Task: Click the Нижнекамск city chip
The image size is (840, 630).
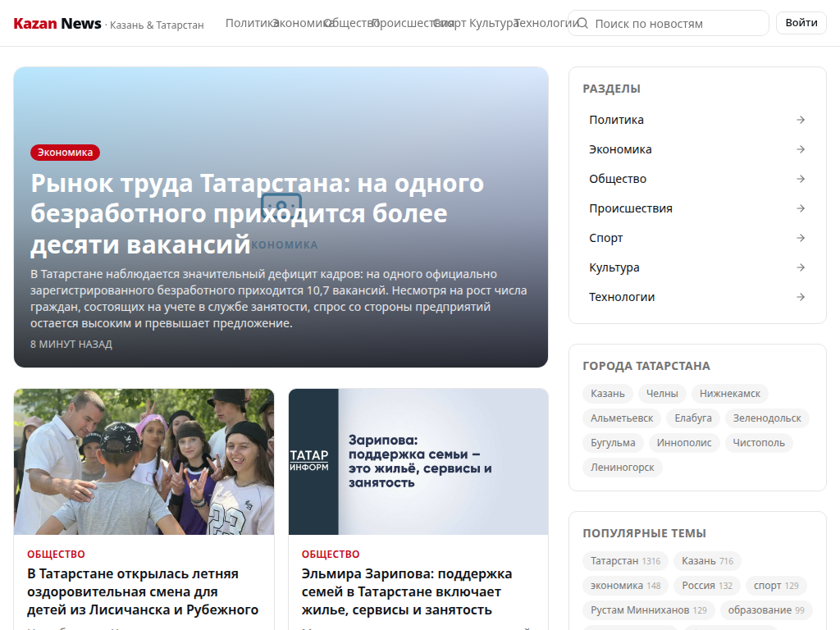Action: click(x=729, y=393)
